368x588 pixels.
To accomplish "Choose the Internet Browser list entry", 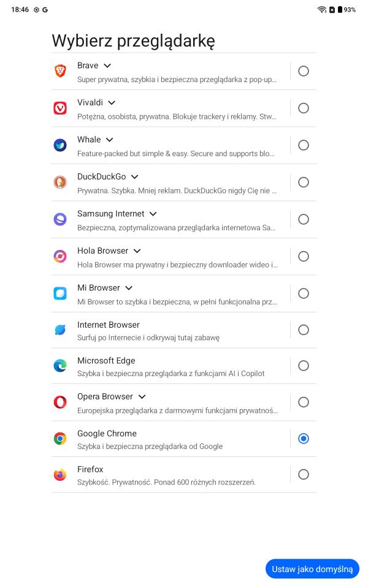I will [x=172, y=330].
